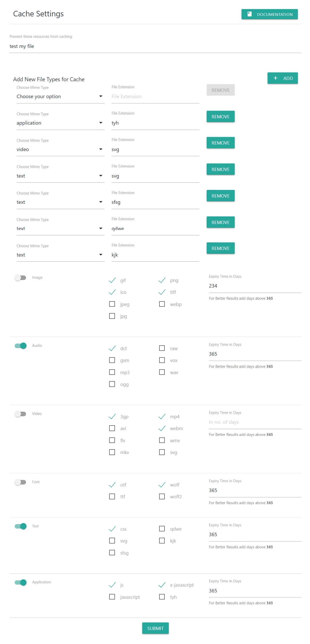Open the 'Choose your option' mime dropdown

(60, 96)
